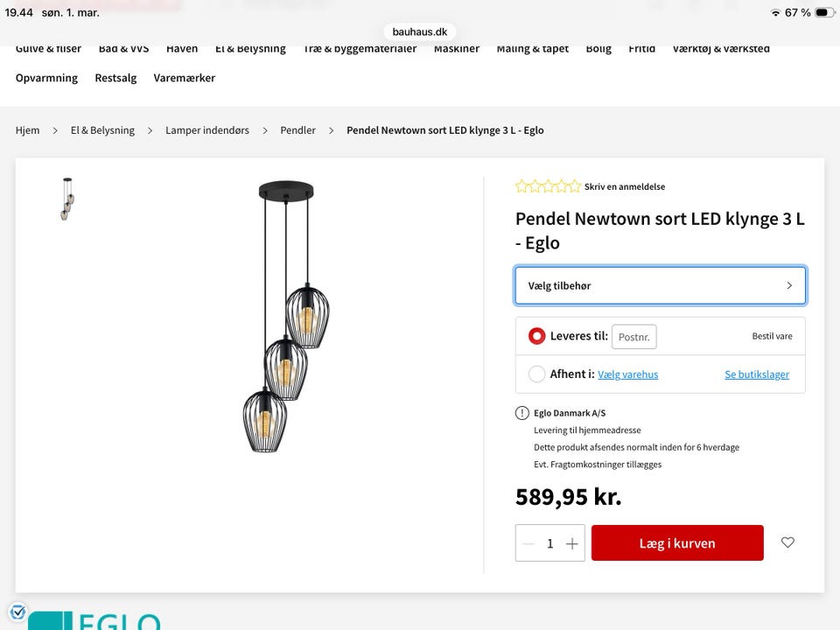Click the 'Læg i kurven' button

(x=677, y=543)
